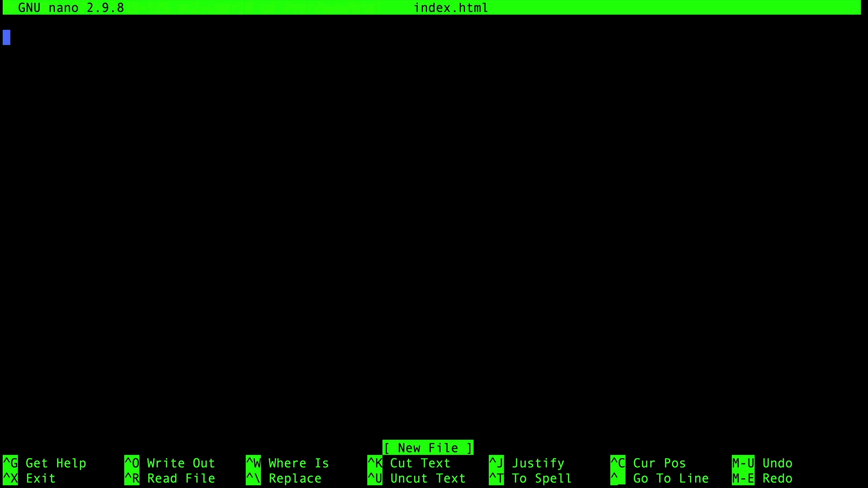The width and height of the screenshot is (868, 488).
Task: Click the ^U Uncut Text shortcut
Action: click(x=428, y=479)
